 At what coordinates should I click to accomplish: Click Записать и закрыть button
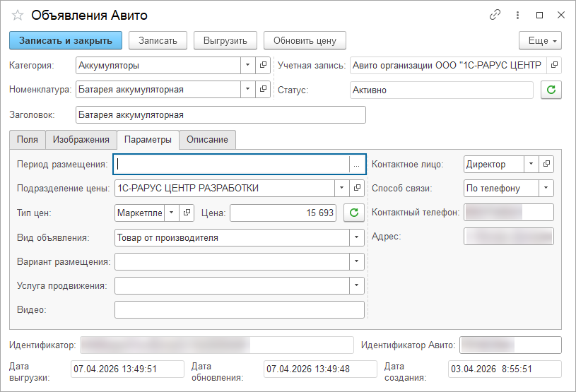point(66,40)
